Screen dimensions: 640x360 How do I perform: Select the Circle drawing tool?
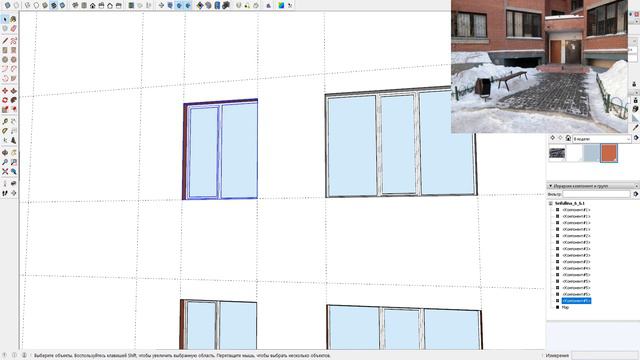pyautogui.click(x=5, y=60)
